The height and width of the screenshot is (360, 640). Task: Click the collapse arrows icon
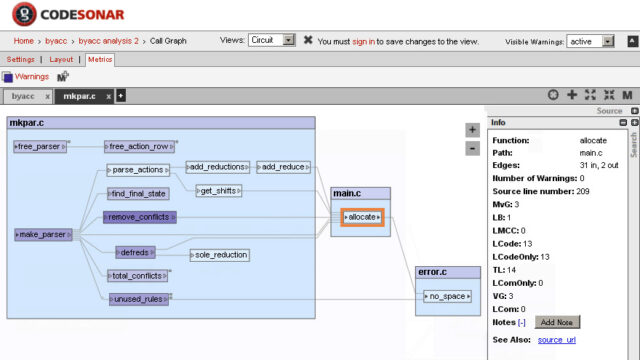pyautogui.click(x=609, y=95)
